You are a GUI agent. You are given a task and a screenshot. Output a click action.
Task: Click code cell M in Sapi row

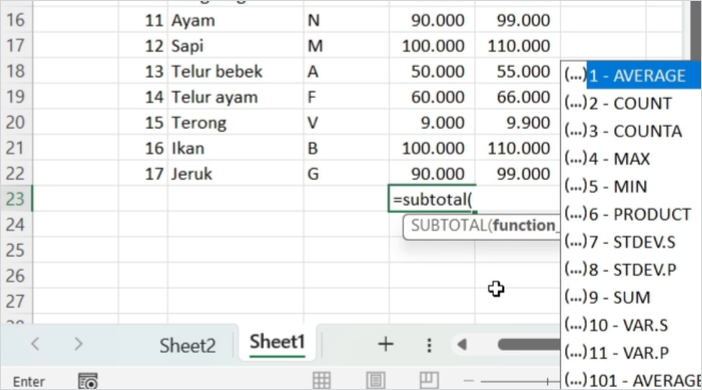point(346,46)
